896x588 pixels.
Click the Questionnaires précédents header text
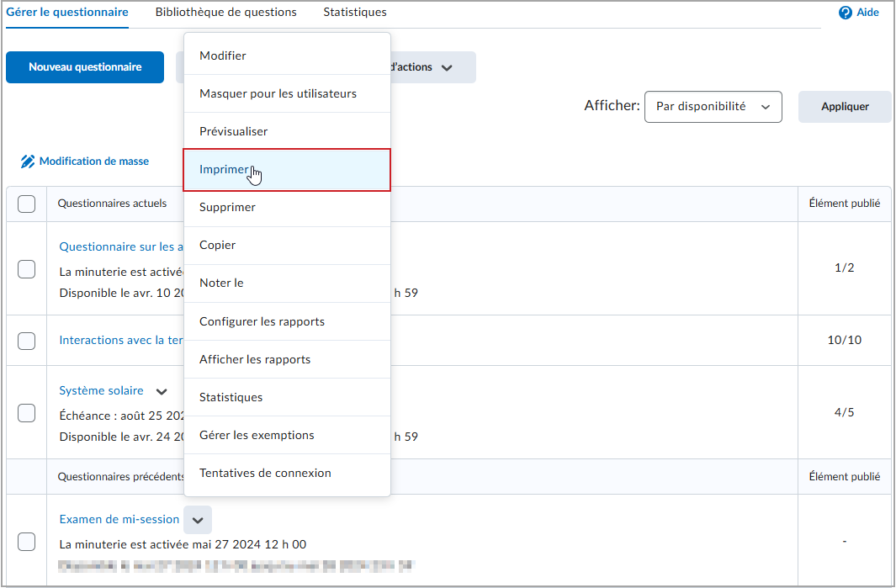pos(120,477)
